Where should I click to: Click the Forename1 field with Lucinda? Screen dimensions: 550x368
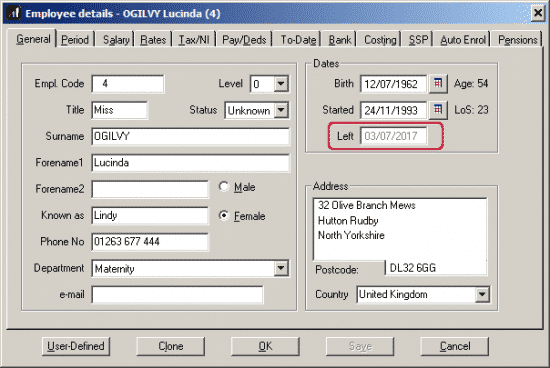pyautogui.click(x=190, y=163)
